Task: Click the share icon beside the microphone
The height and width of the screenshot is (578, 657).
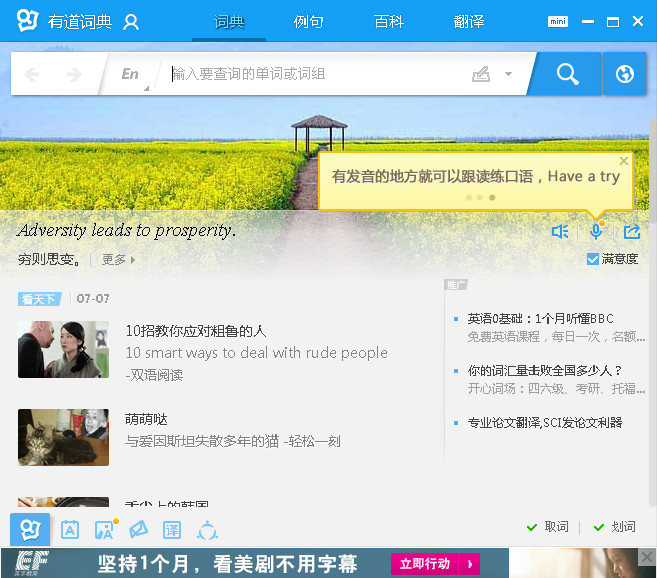Action: [631, 232]
